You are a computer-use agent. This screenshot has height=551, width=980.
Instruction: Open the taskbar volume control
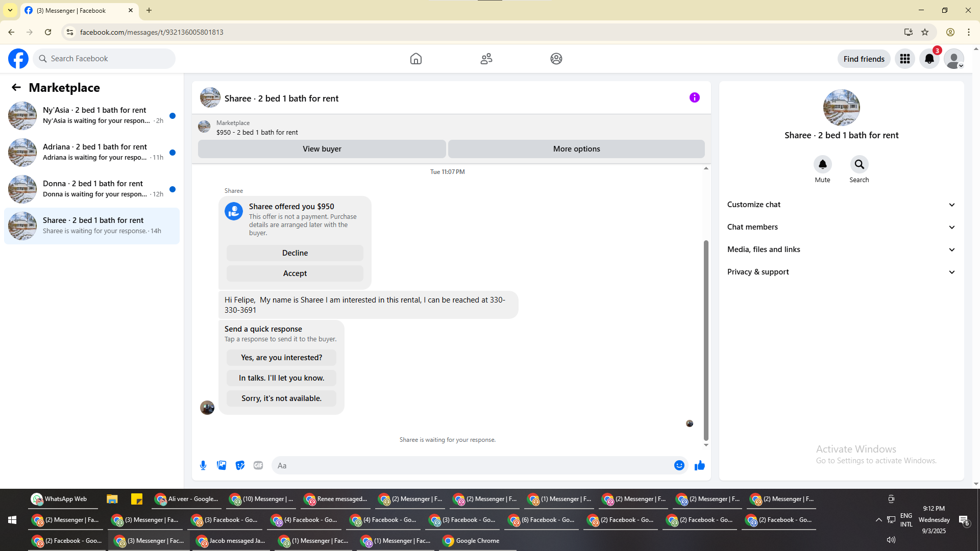(x=891, y=540)
